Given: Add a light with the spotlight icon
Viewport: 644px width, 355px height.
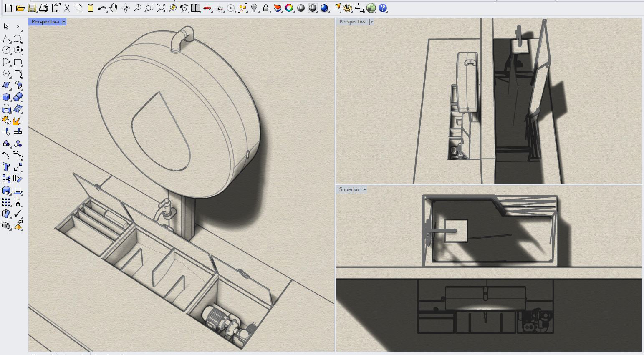Looking at the screenshot, I should point(338,8).
